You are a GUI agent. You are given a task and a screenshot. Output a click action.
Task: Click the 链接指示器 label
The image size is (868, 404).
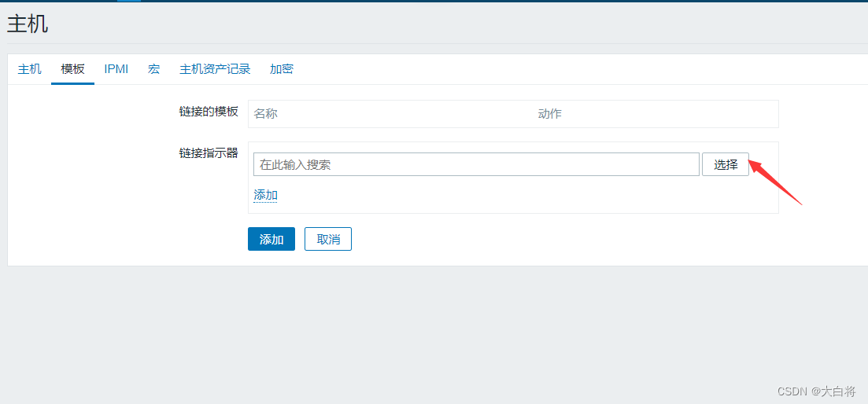(x=209, y=153)
